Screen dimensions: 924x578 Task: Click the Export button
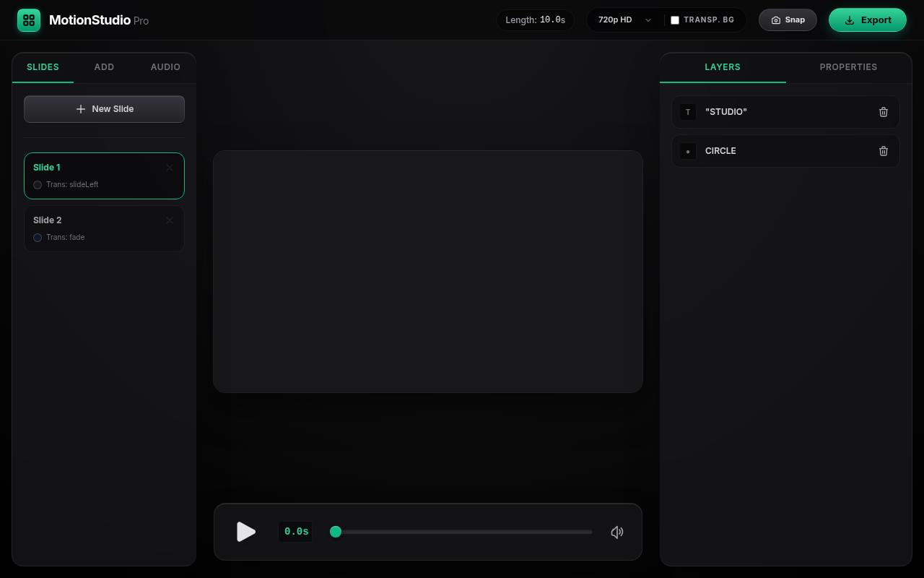(868, 20)
